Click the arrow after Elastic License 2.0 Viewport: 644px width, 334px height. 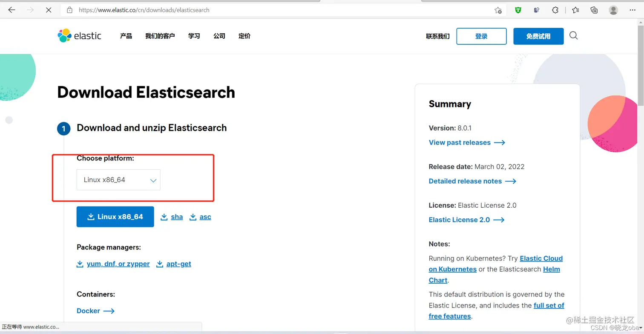[x=499, y=220]
